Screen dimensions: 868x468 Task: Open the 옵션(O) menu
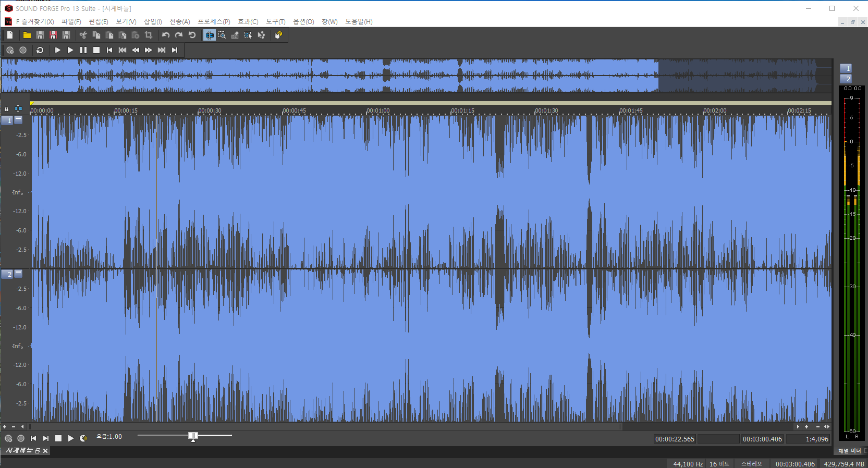pyautogui.click(x=303, y=21)
